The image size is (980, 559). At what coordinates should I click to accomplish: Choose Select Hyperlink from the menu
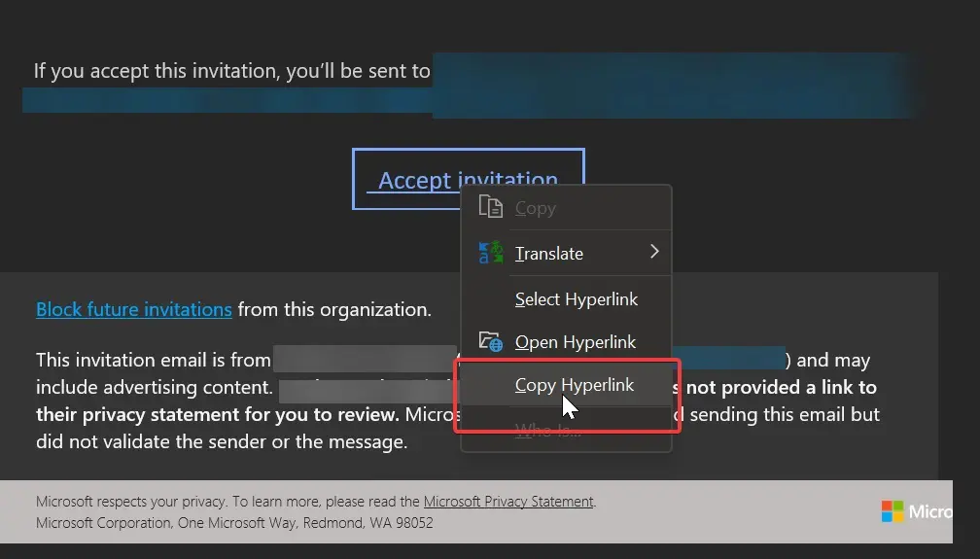tap(566, 298)
